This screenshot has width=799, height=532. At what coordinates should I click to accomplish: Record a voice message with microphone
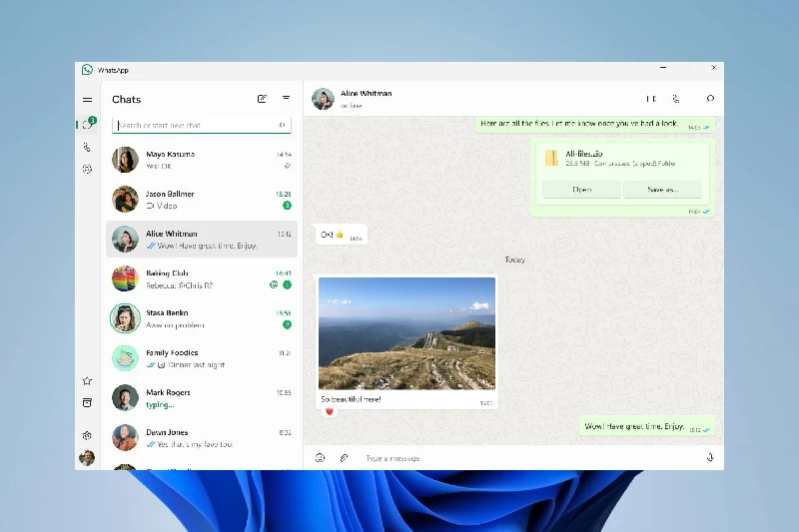coord(710,458)
